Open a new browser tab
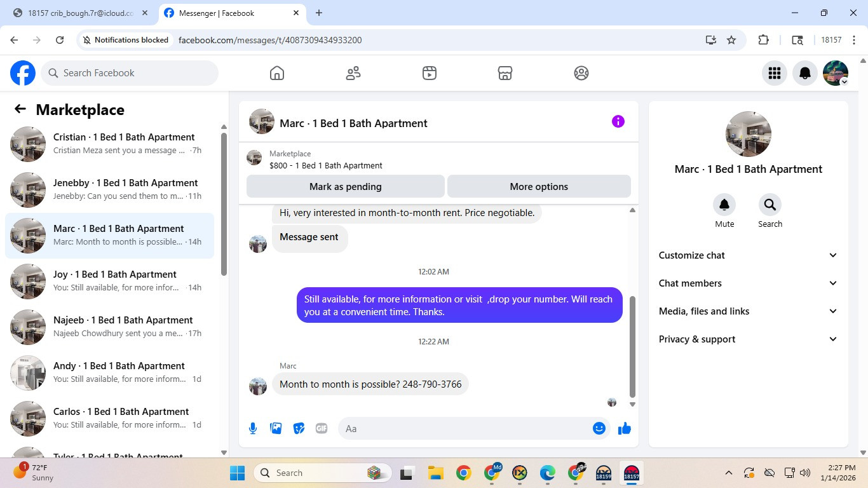Screen dimensions: 868x488 [319, 13]
